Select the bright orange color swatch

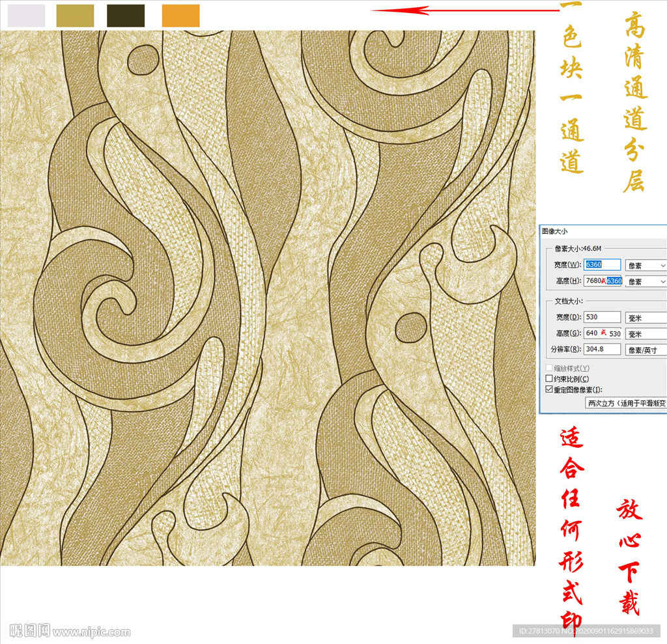click(x=180, y=16)
